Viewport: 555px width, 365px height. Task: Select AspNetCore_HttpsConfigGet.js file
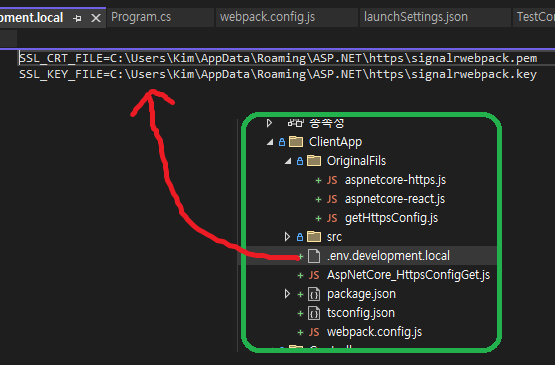408,275
